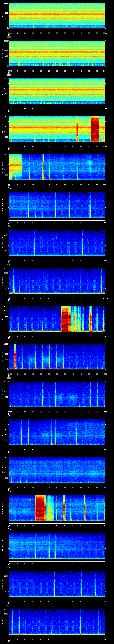
Task: Open the spectrogram panel starting at 2:58:00
Action: [57, 243]
